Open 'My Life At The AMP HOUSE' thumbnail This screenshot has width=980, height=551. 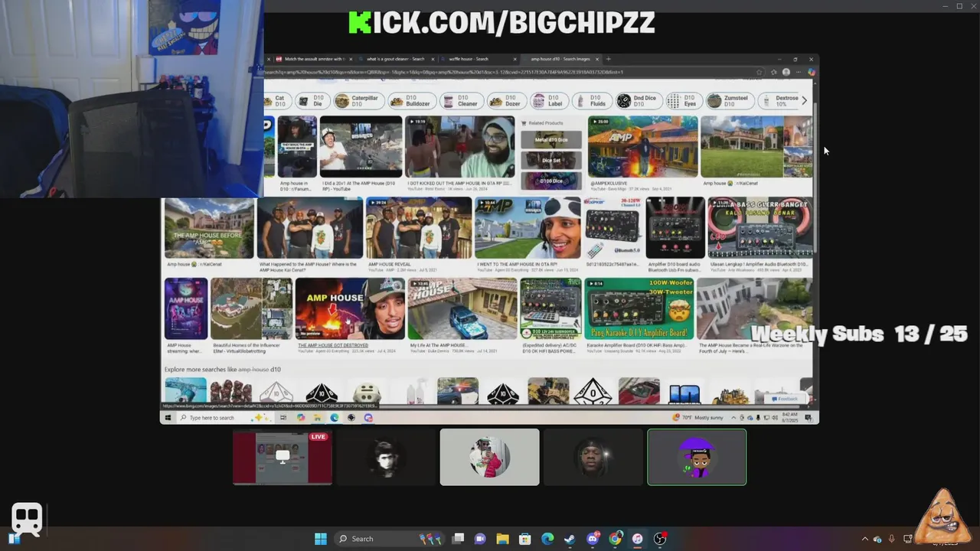tap(462, 308)
